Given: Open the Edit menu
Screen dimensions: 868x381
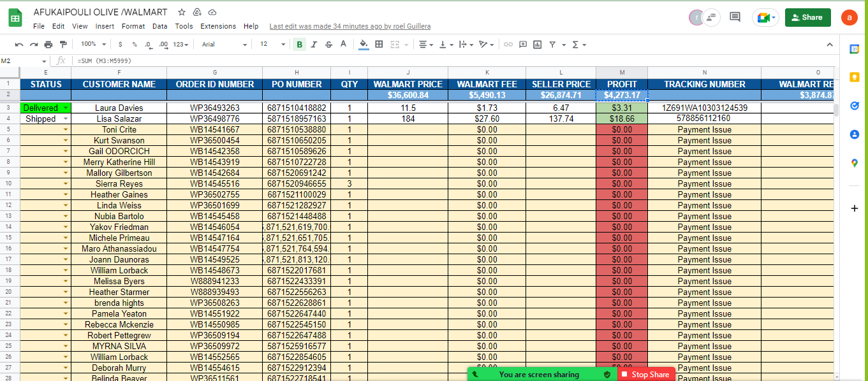Looking at the screenshot, I should point(59,26).
